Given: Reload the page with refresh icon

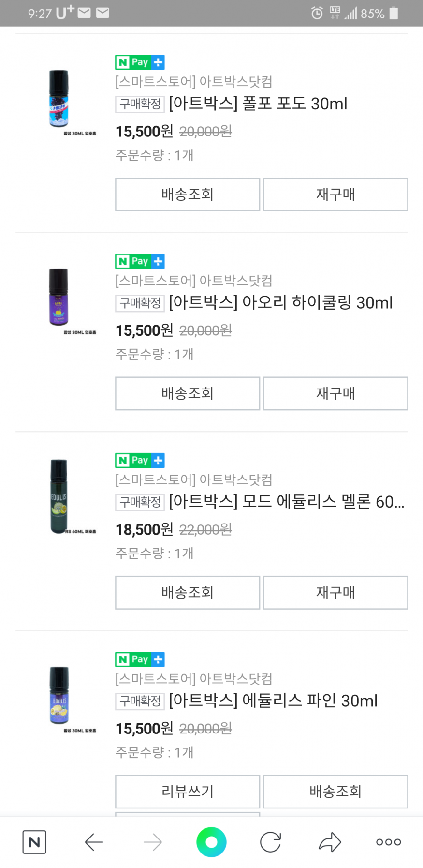Looking at the screenshot, I should (270, 842).
